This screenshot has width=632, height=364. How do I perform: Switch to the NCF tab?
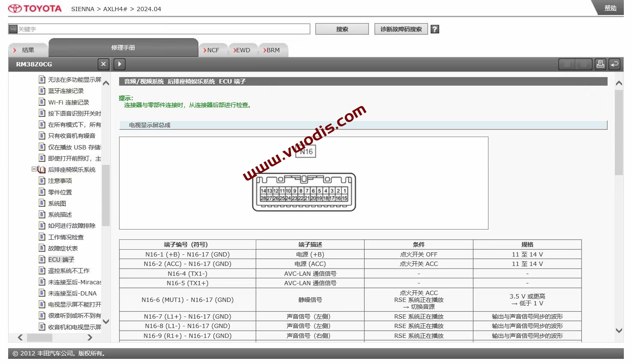[x=213, y=50]
